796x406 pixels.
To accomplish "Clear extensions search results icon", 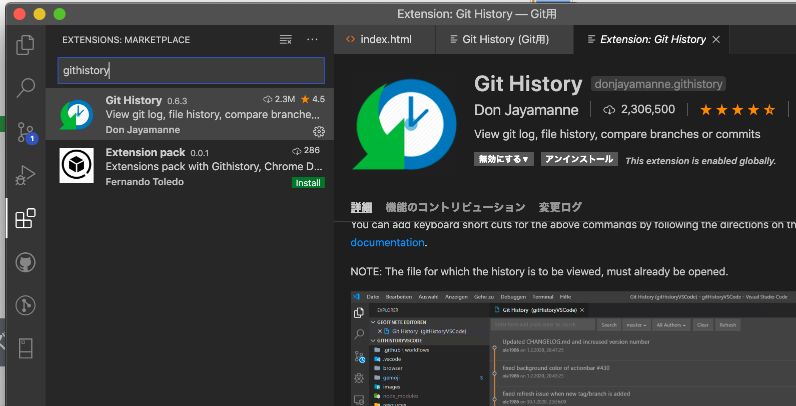I will [x=286, y=40].
